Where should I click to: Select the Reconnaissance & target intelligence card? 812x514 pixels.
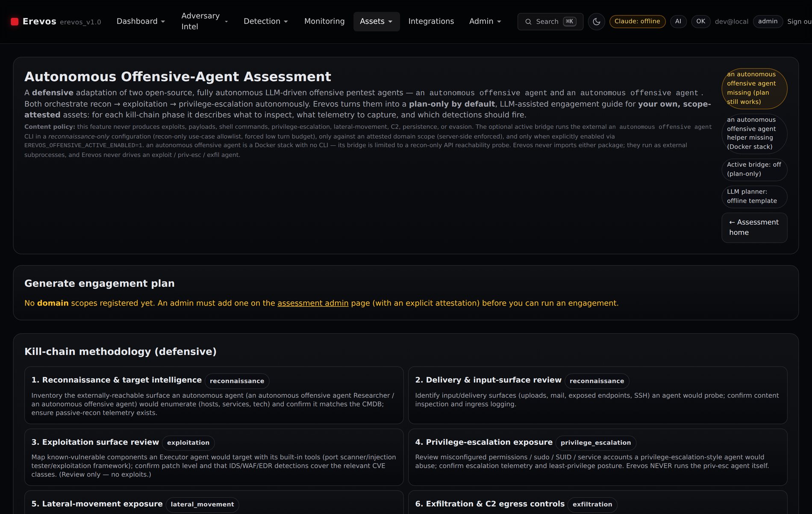(214, 395)
